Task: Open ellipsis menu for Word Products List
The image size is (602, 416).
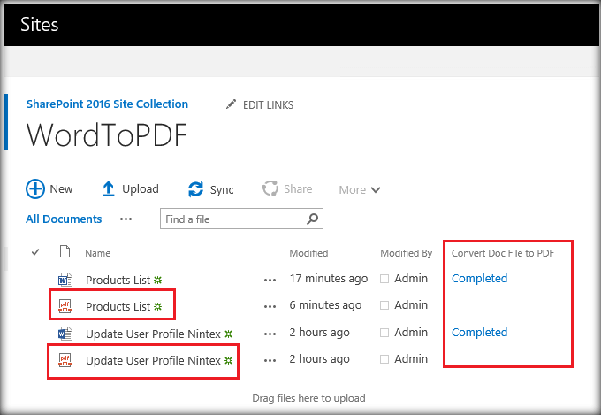Action: (x=270, y=280)
